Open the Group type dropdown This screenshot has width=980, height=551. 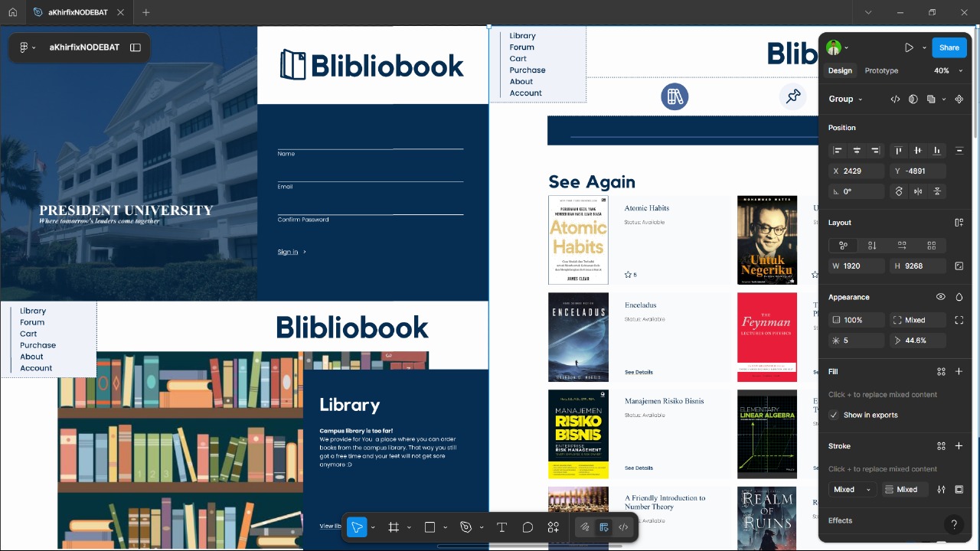click(845, 99)
